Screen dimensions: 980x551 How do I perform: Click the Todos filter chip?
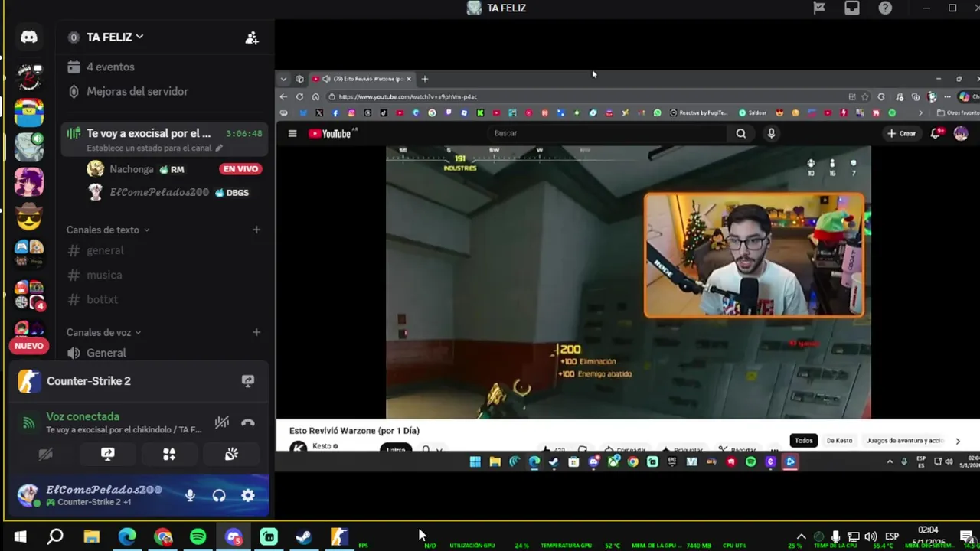coord(803,441)
